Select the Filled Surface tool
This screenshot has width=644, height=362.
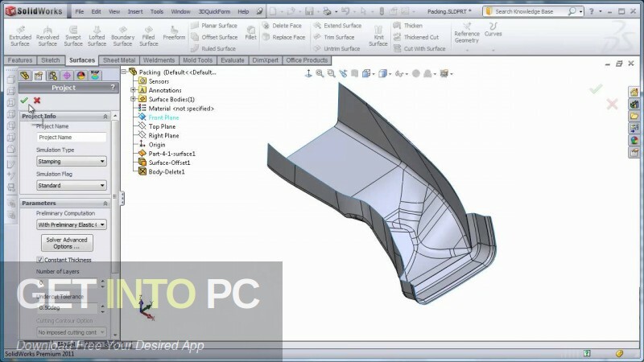[149, 35]
